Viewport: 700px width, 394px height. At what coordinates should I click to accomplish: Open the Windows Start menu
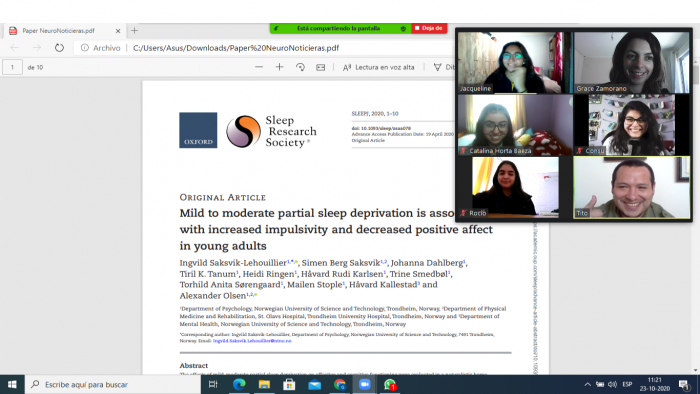click(12, 384)
